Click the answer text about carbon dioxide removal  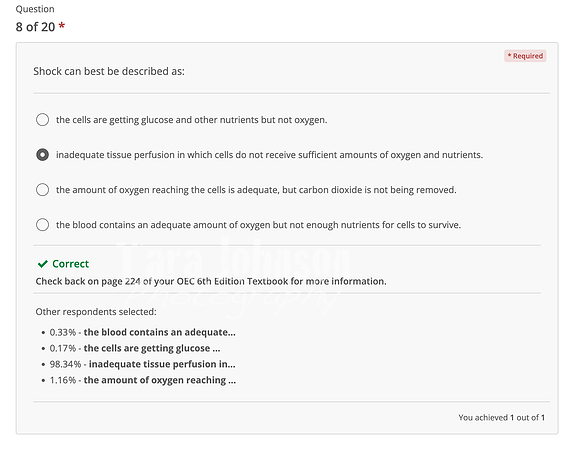tap(256, 190)
